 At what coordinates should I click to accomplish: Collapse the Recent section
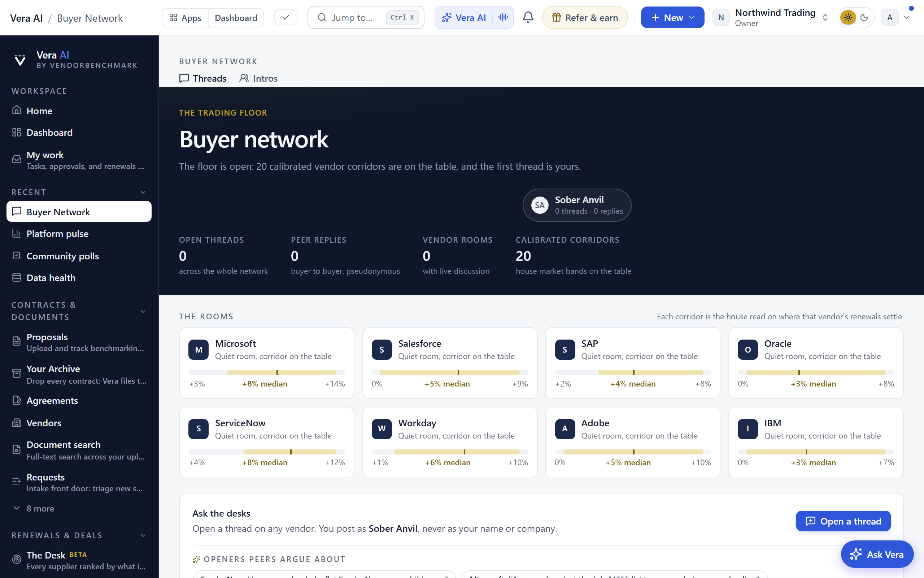point(143,192)
